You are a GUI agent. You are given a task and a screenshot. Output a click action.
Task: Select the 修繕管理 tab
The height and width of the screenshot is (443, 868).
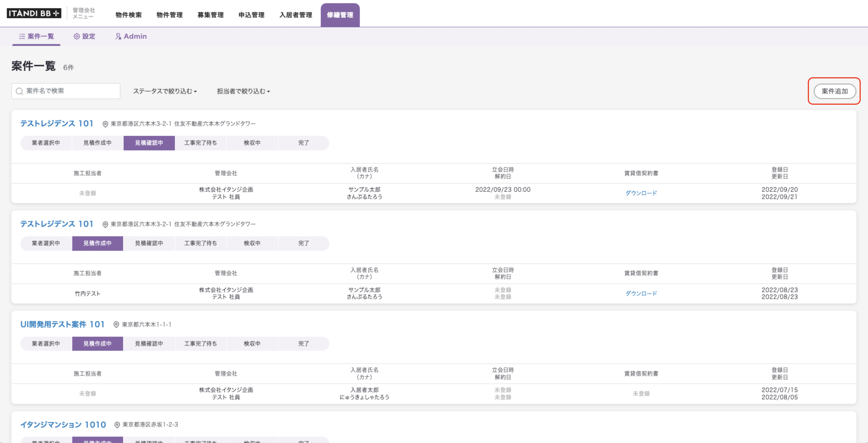click(x=340, y=15)
